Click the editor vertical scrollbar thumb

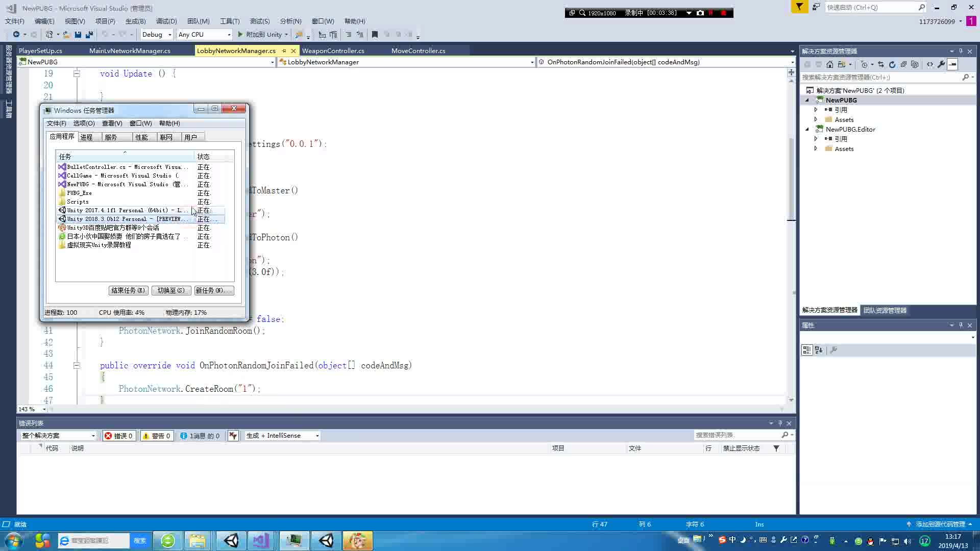791,179
